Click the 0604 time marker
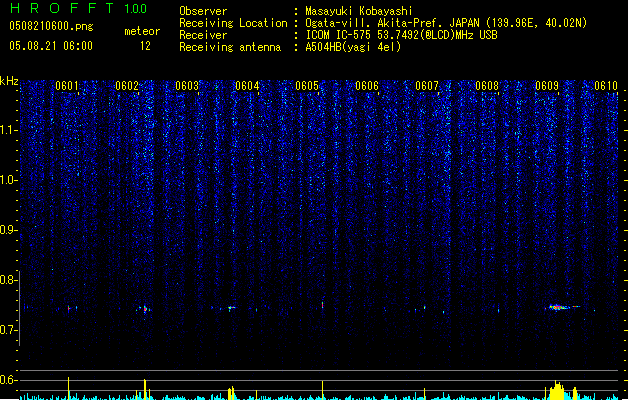The width and height of the screenshot is (629, 400). tap(247, 86)
